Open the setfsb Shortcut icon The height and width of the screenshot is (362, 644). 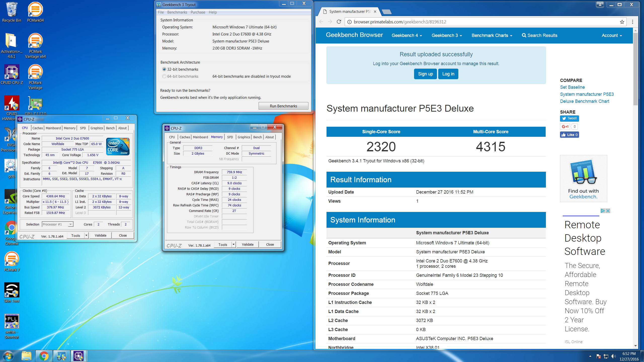[x=12, y=326]
